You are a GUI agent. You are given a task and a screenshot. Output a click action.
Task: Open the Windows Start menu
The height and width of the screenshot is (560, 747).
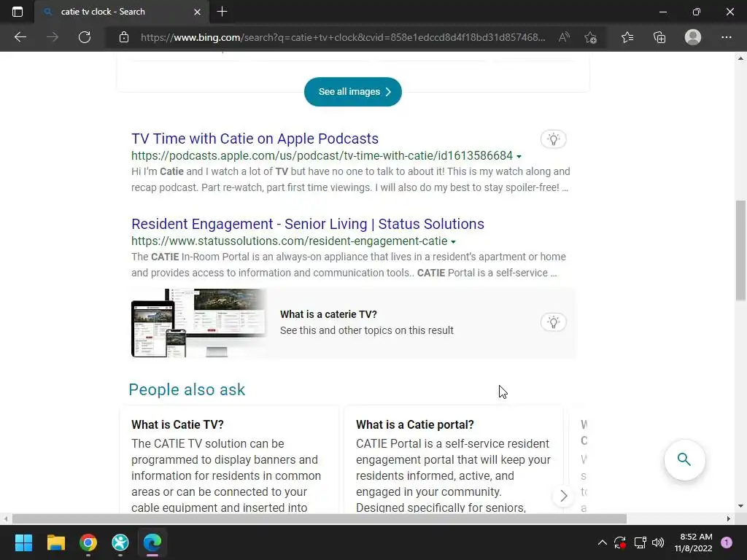pyautogui.click(x=23, y=542)
